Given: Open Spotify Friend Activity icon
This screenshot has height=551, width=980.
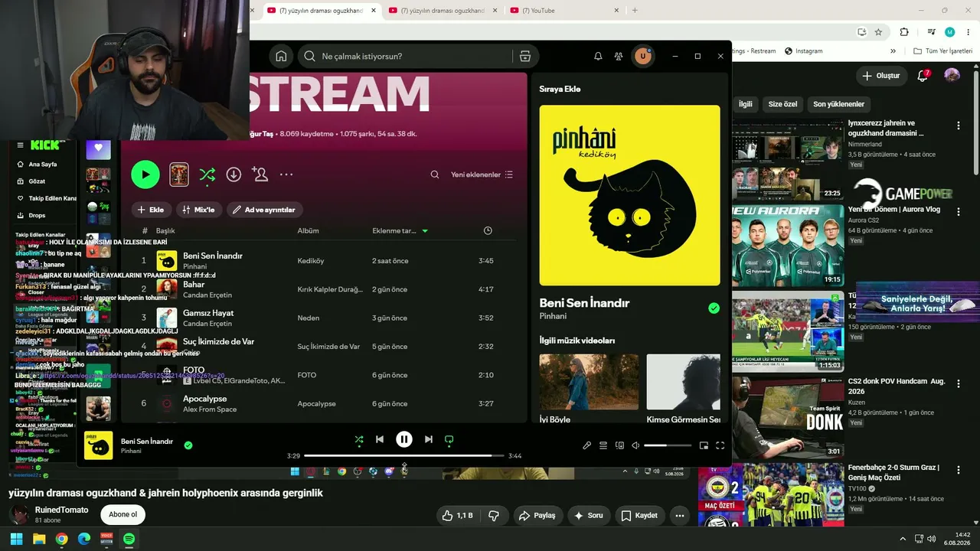Looking at the screenshot, I should click(x=619, y=56).
